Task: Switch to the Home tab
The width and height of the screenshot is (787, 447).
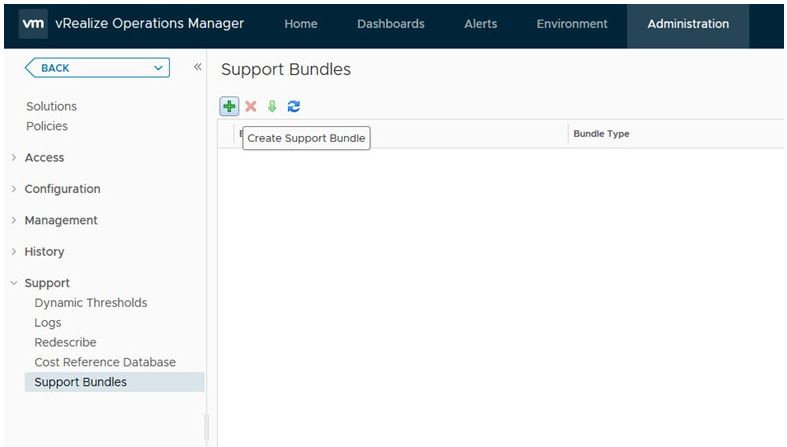Action: [301, 24]
